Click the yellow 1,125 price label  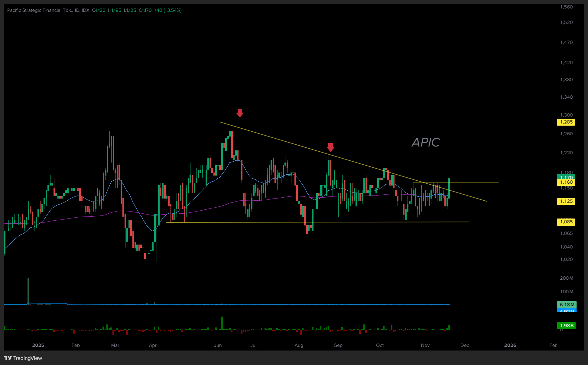[566, 201]
